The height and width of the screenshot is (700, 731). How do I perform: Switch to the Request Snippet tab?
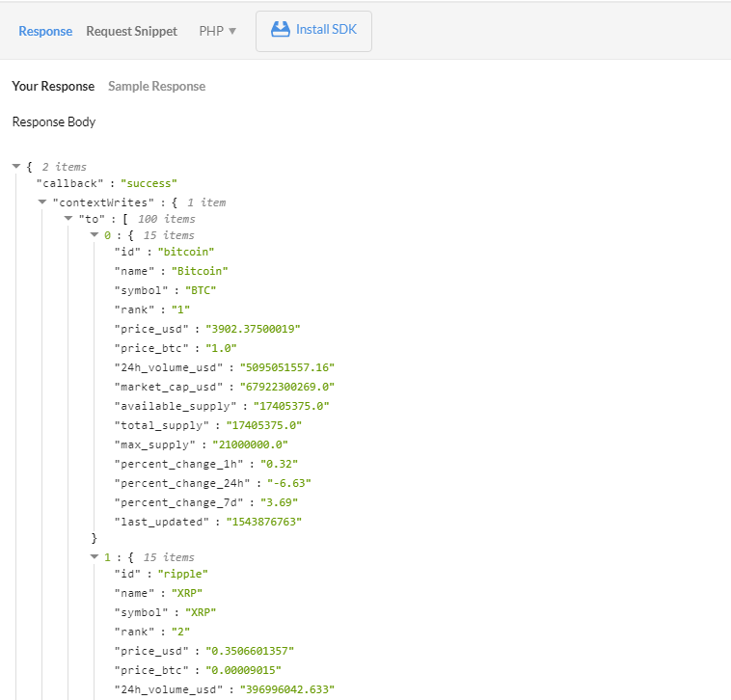pos(131,31)
